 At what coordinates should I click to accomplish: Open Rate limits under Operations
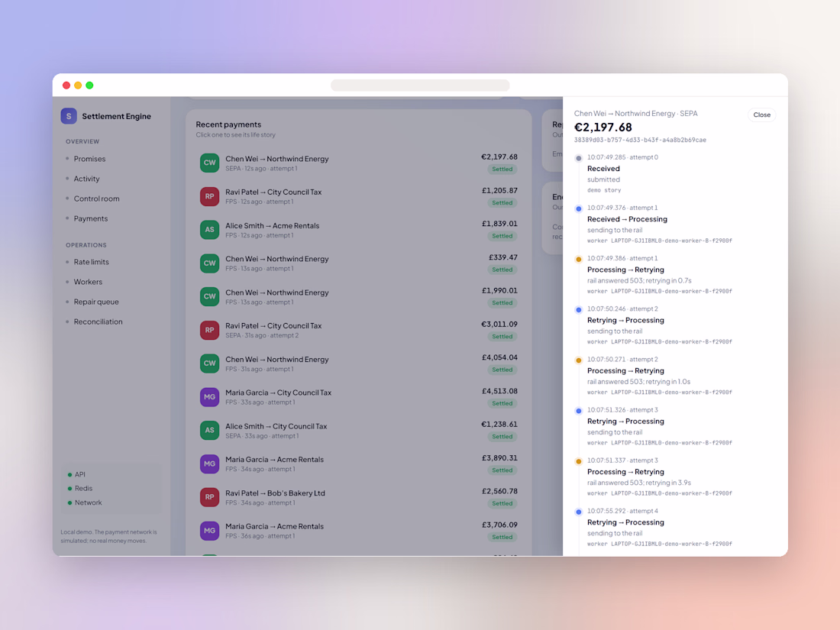[91, 262]
